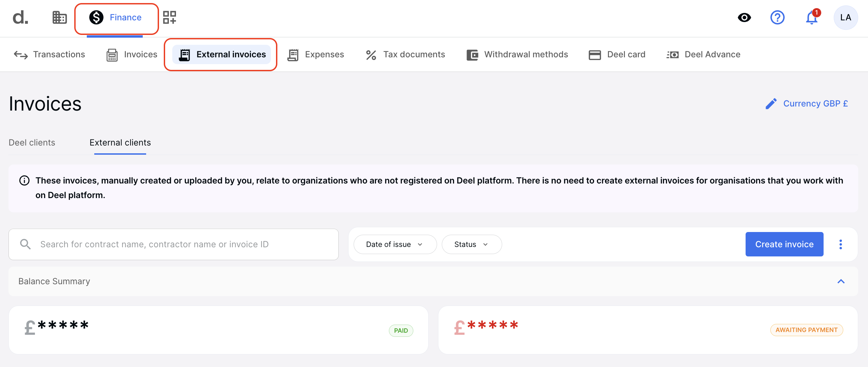Switch to Deel clients tab
The width and height of the screenshot is (868, 367).
click(32, 142)
